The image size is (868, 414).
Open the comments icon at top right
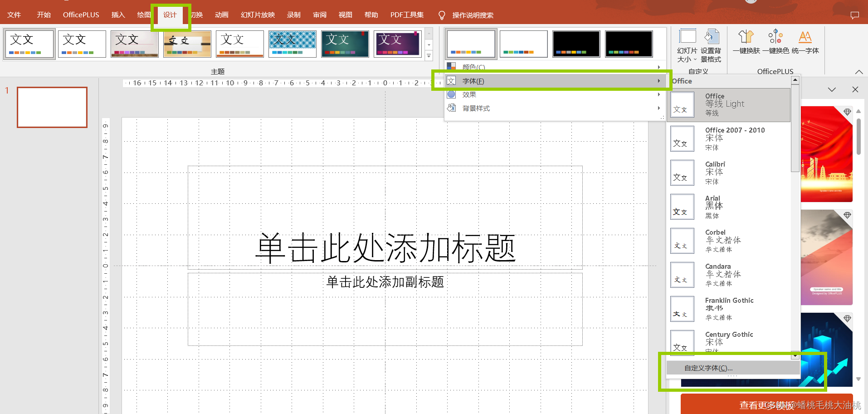click(x=855, y=15)
